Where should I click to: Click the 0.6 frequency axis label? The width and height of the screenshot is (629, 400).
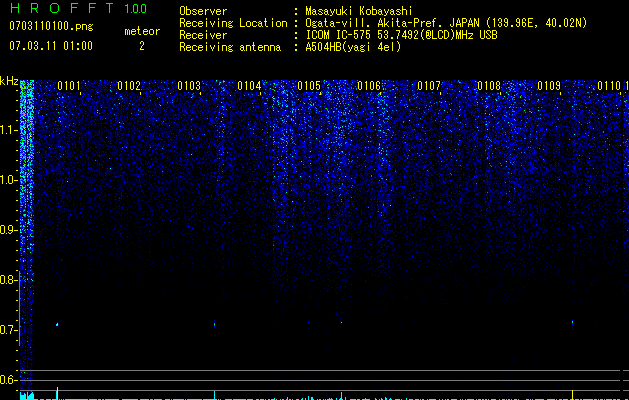point(8,380)
